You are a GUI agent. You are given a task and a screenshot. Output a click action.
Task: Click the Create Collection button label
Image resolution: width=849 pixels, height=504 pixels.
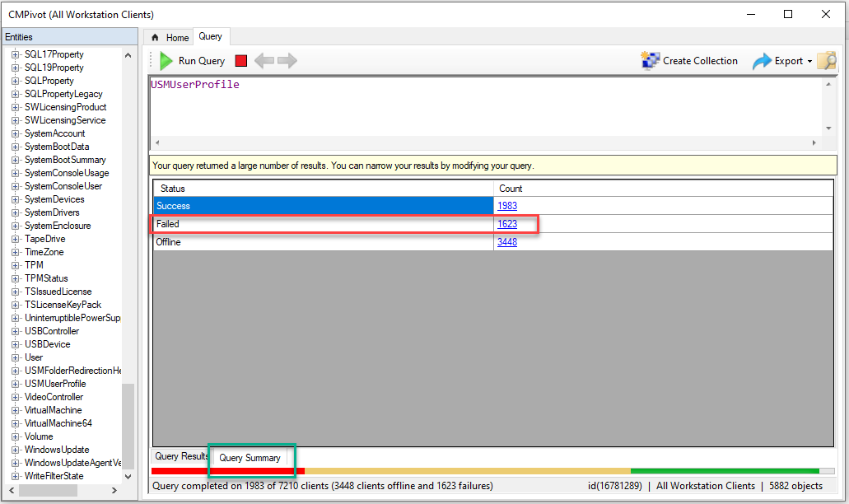(700, 61)
